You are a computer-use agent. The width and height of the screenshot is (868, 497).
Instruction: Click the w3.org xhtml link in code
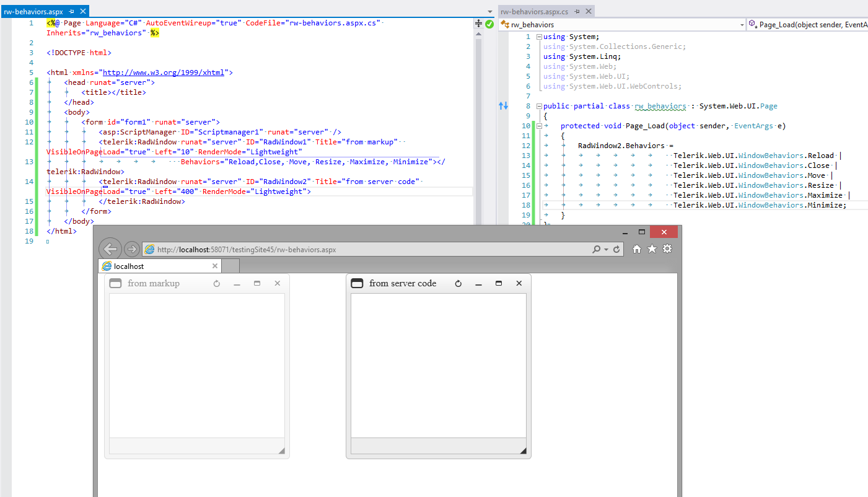pos(163,73)
